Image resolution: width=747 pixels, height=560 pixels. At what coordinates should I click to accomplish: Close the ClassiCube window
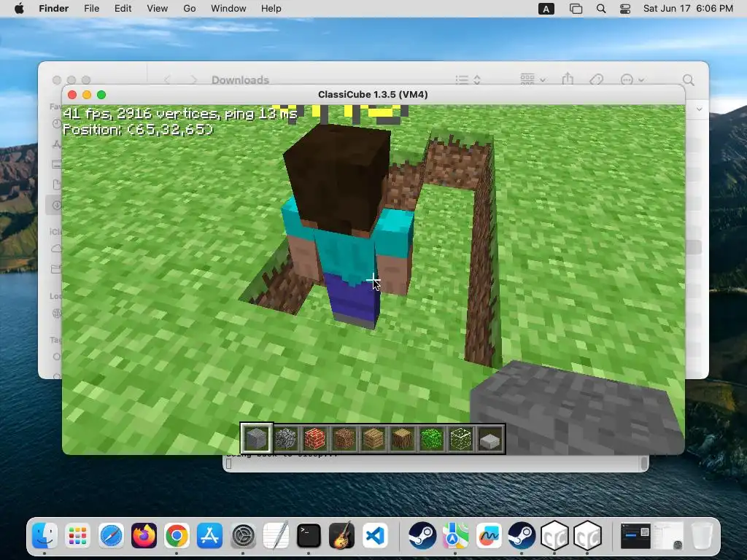[x=72, y=95]
